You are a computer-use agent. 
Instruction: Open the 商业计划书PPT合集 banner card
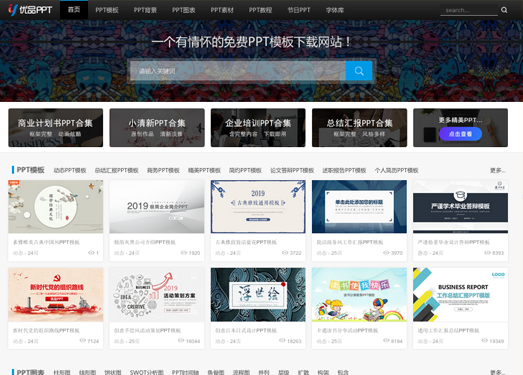pyautogui.click(x=56, y=127)
